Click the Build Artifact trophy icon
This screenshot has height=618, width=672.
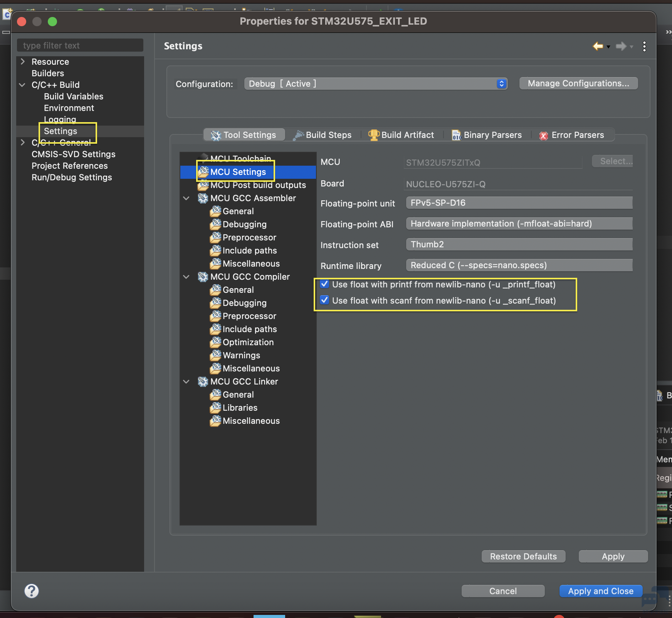point(373,135)
